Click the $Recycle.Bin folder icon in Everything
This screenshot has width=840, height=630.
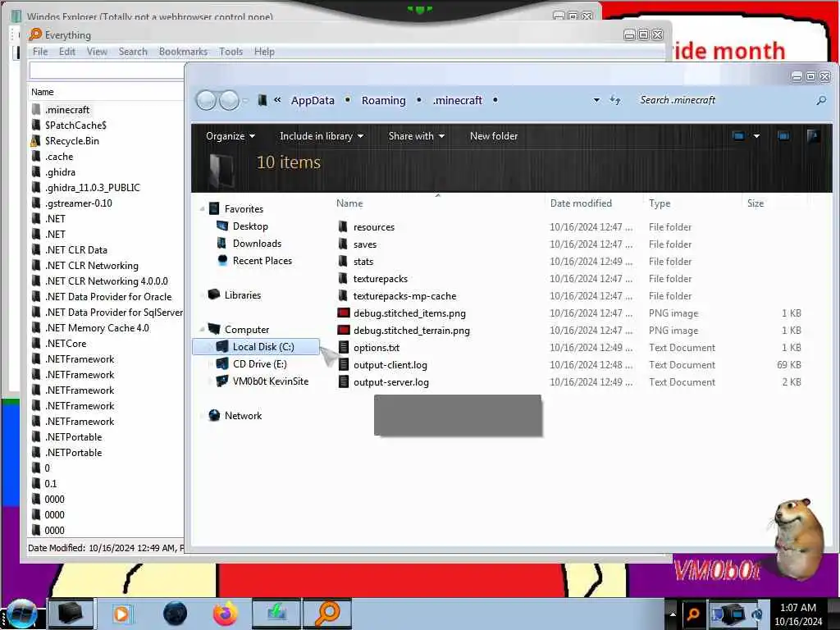[x=36, y=141]
